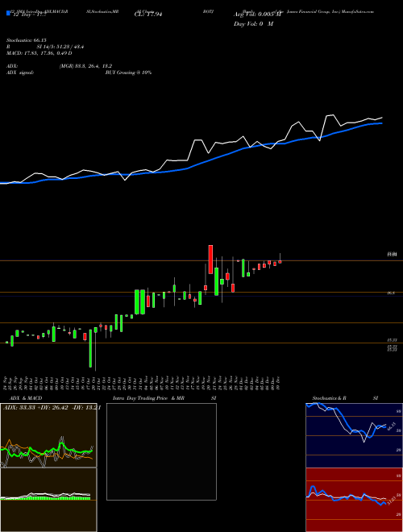Click the 'CL: 17.94' closing price text

148,15
